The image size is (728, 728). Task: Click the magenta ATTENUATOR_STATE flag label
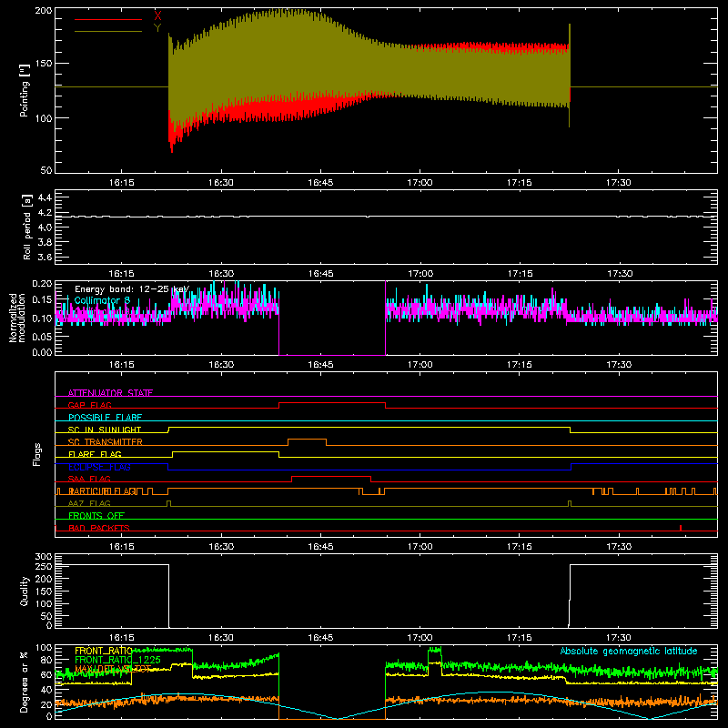pos(110,393)
